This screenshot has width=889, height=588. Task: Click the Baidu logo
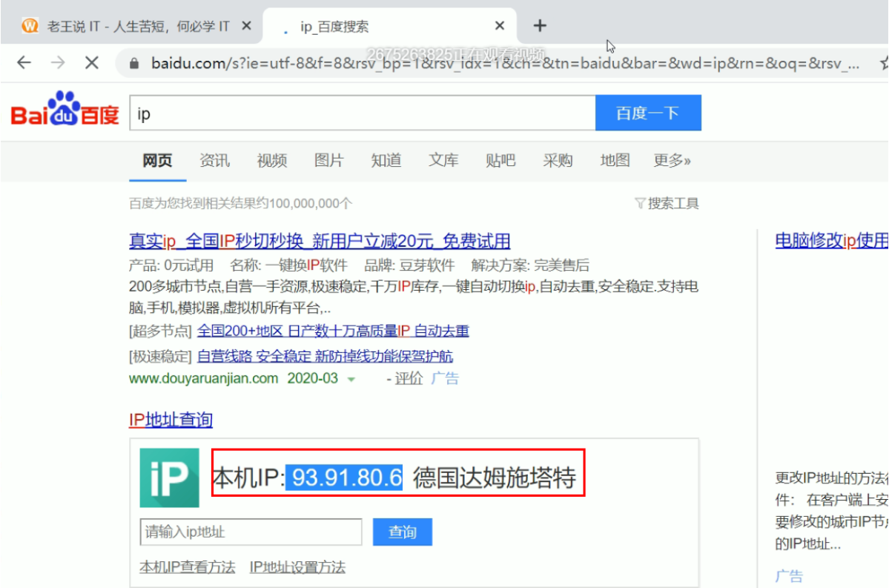click(x=65, y=109)
